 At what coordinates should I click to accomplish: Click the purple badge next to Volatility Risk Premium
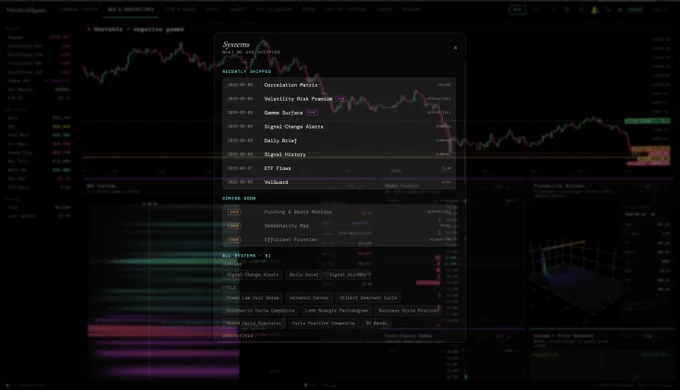[x=341, y=99]
